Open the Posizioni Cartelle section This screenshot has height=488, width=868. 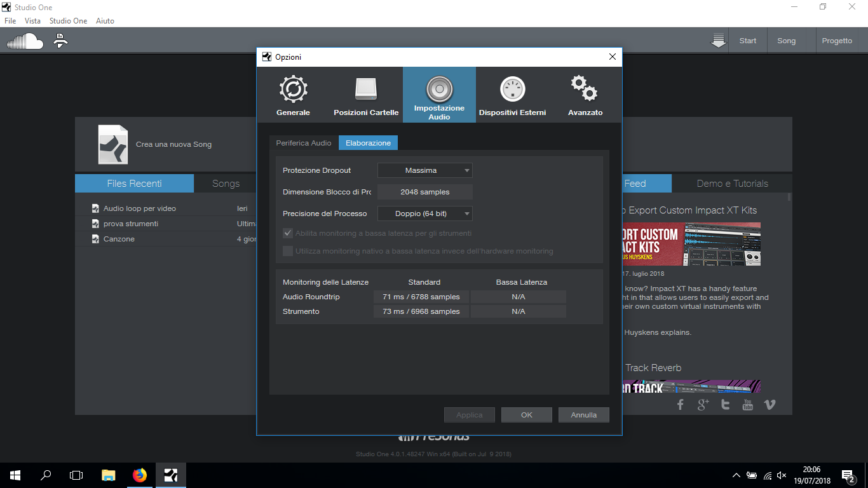[x=366, y=95]
